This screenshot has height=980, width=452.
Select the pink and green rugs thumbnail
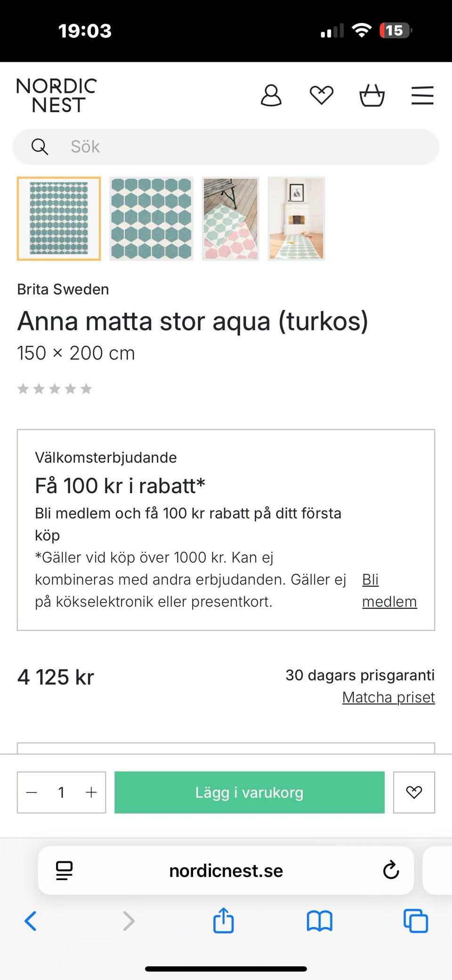[230, 219]
